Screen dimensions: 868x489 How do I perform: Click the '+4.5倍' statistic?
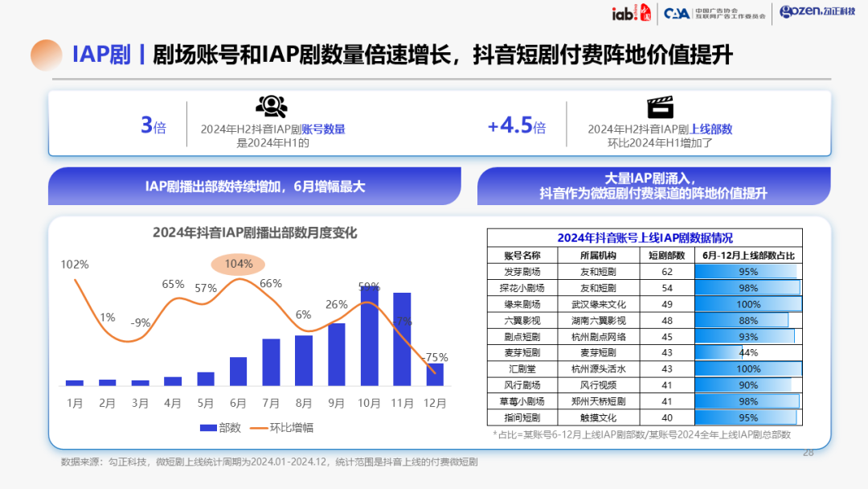click(x=517, y=125)
